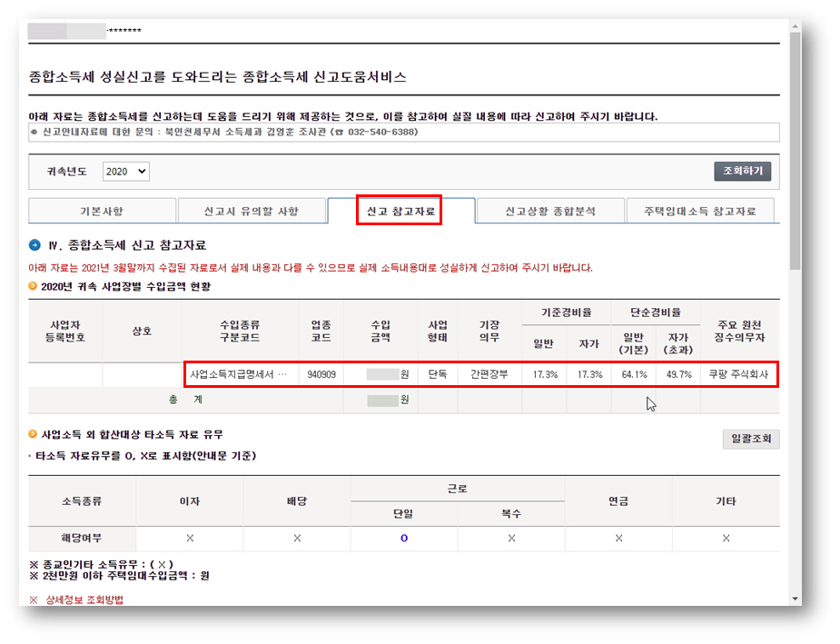
Task: Click the X mark under 연금
Action: coord(618,538)
